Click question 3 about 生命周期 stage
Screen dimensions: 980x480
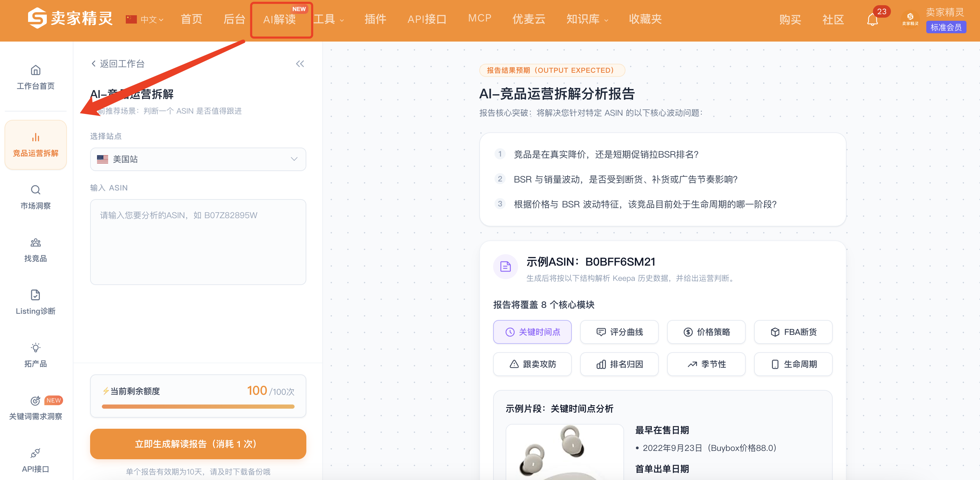(645, 204)
